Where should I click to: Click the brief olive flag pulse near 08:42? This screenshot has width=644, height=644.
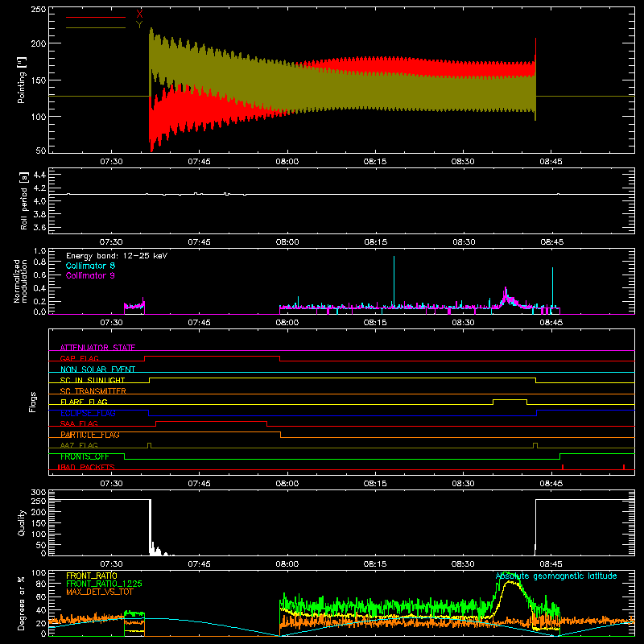coord(535,445)
